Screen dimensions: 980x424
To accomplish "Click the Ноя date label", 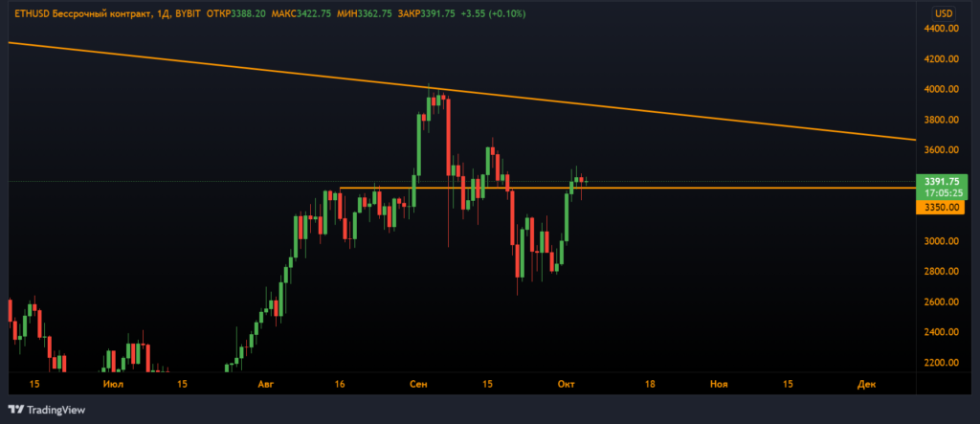I will tap(720, 385).
